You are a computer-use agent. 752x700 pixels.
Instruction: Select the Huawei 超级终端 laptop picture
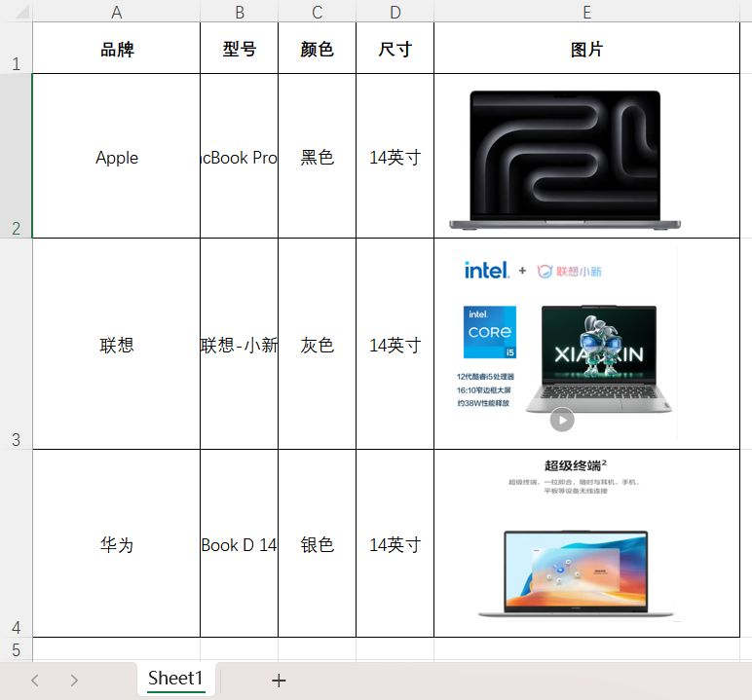(x=576, y=539)
